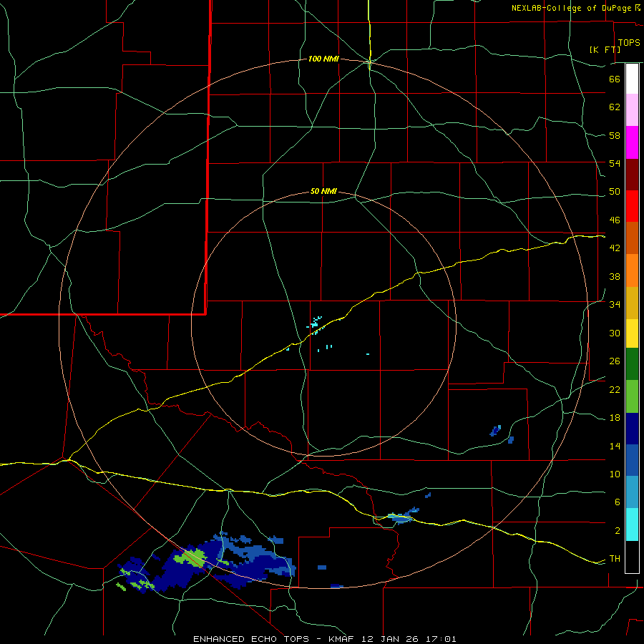Select the dark orange 42-46 kft swatch

coord(632,238)
